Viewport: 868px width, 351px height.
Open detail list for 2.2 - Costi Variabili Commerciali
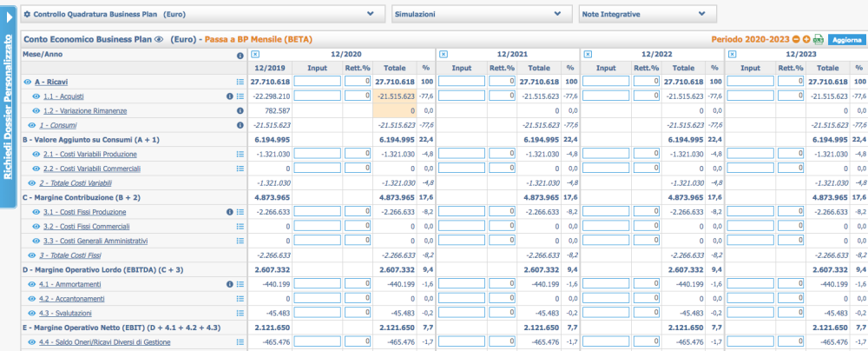click(x=240, y=168)
